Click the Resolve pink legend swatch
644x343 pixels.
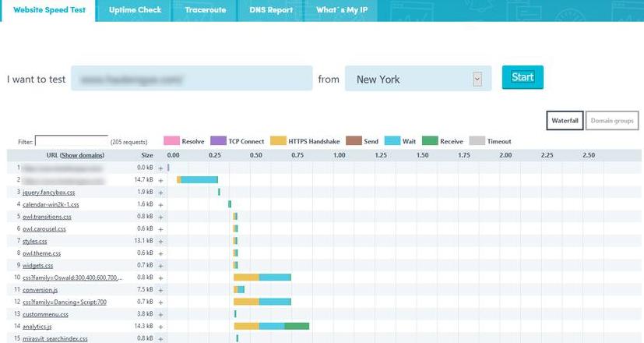click(171, 140)
